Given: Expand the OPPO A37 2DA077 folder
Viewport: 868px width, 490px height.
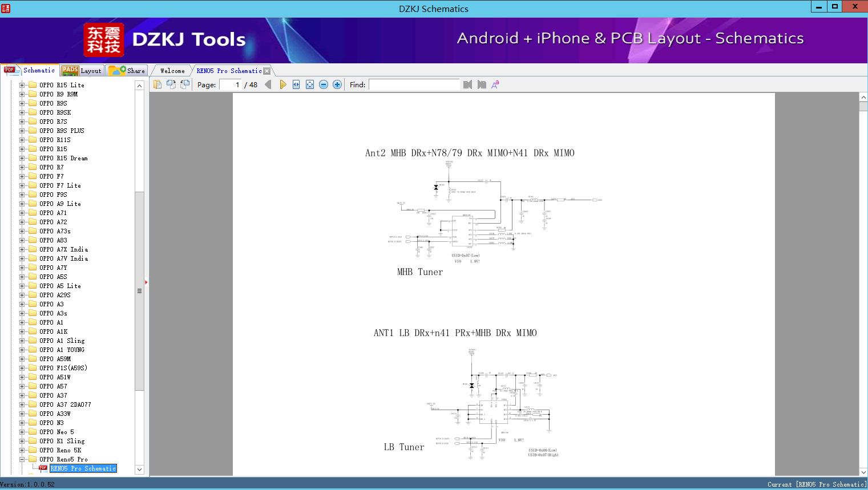Looking at the screenshot, I should pos(22,404).
